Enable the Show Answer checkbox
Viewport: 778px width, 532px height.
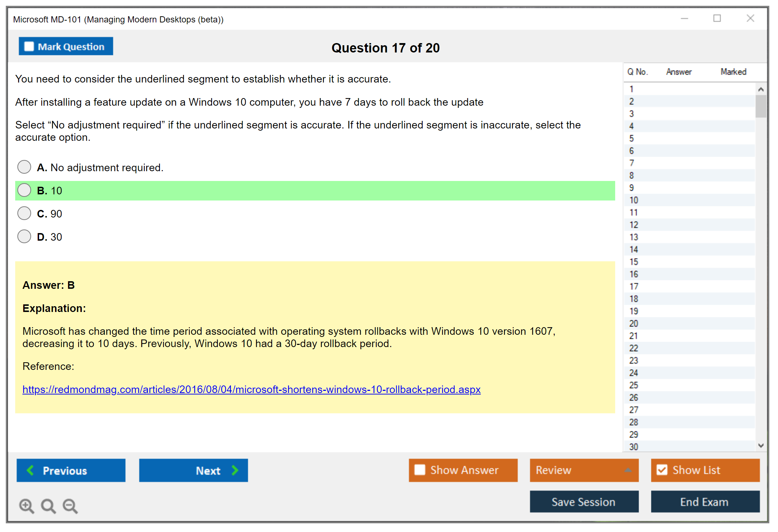[420, 470]
